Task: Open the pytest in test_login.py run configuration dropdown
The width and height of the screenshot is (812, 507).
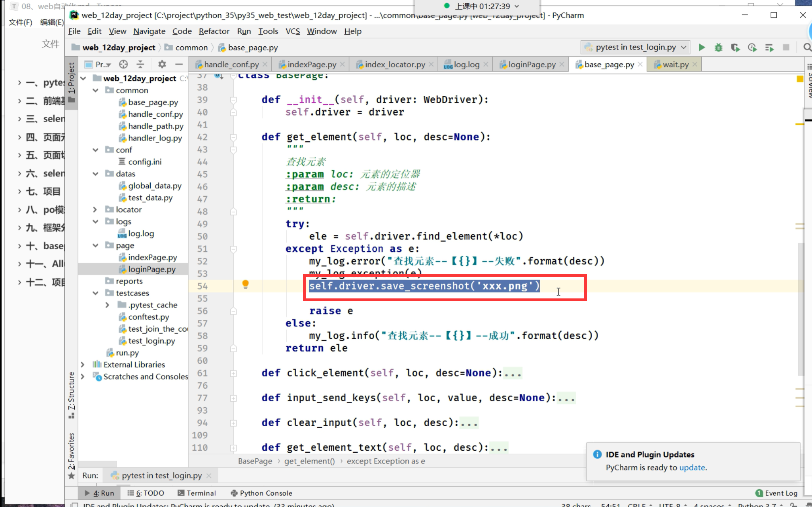Action: [x=636, y=47]
